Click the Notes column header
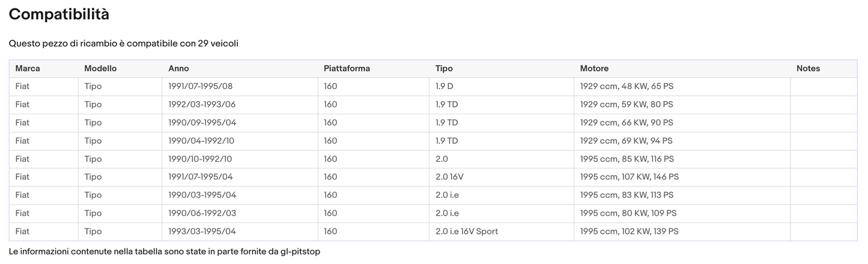 click(x=808, y=69)
